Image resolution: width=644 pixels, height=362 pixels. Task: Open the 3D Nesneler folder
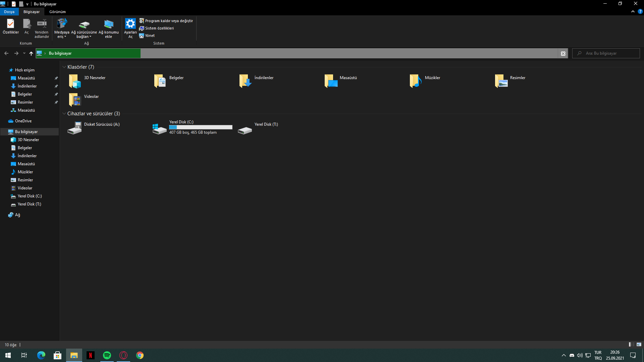pyautogui.click(x=74, y=81)
